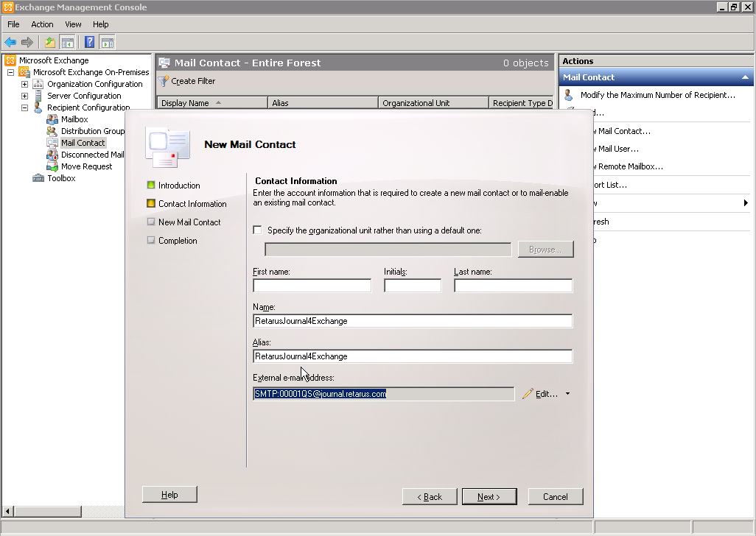Open the Action menu

coord(42,24)
